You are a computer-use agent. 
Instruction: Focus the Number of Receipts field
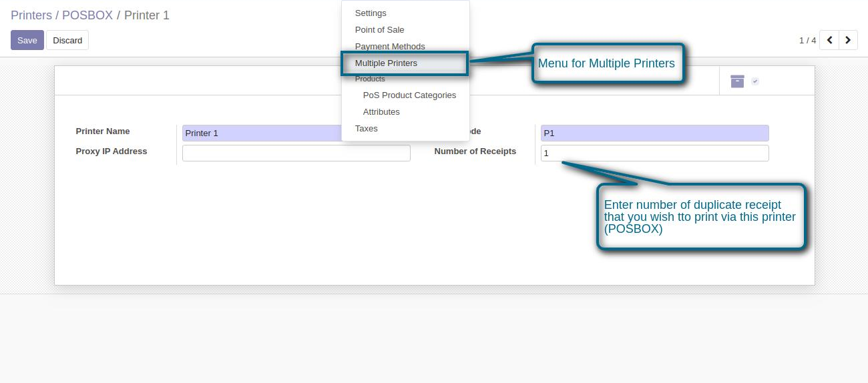click(x=654, y=153)
